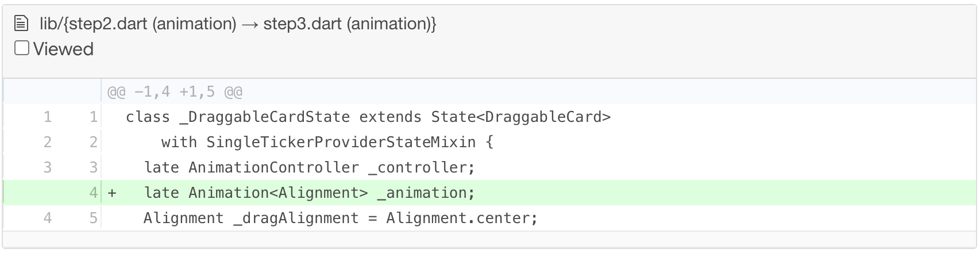Click the AnimationController _controller line
The width and height of the screenshot is (980, 253).
coord(310,167)
